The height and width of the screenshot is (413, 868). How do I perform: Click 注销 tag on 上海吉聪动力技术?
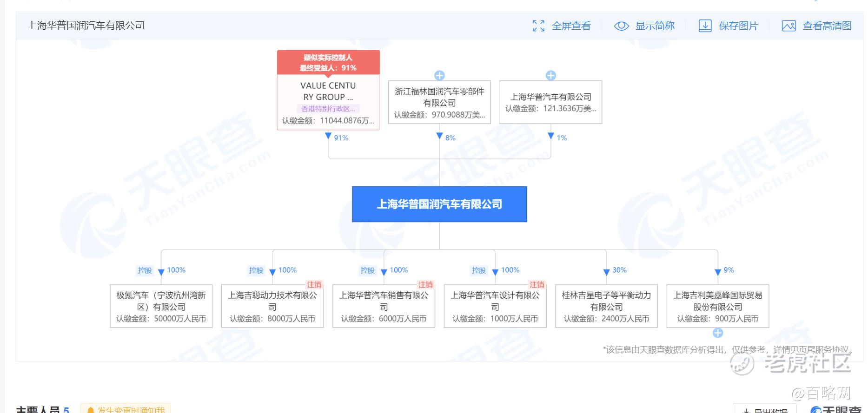coord(314,284)
